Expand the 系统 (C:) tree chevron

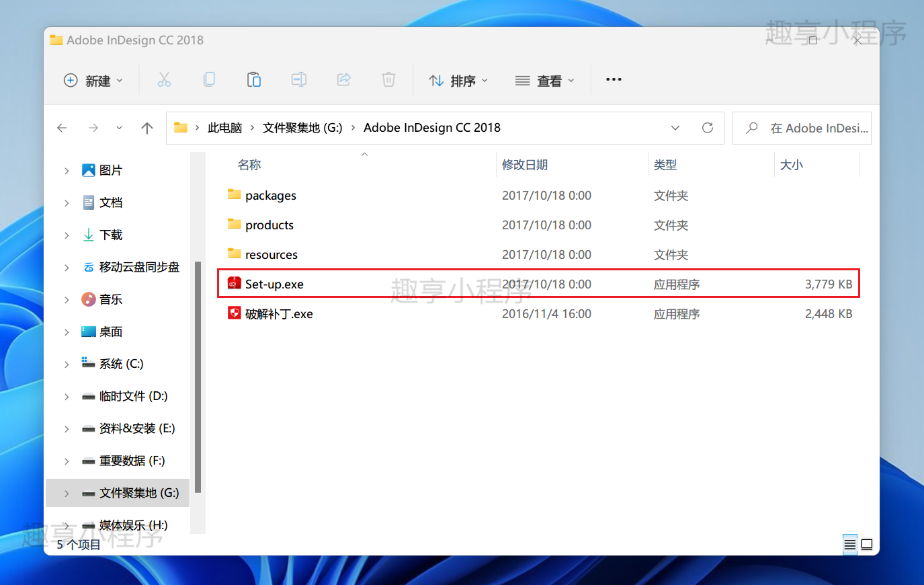pyautogui.click(x=67, y=364)
